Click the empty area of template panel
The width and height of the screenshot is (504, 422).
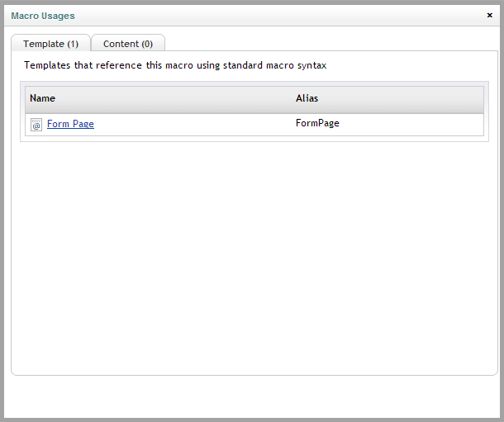[254, 257]
